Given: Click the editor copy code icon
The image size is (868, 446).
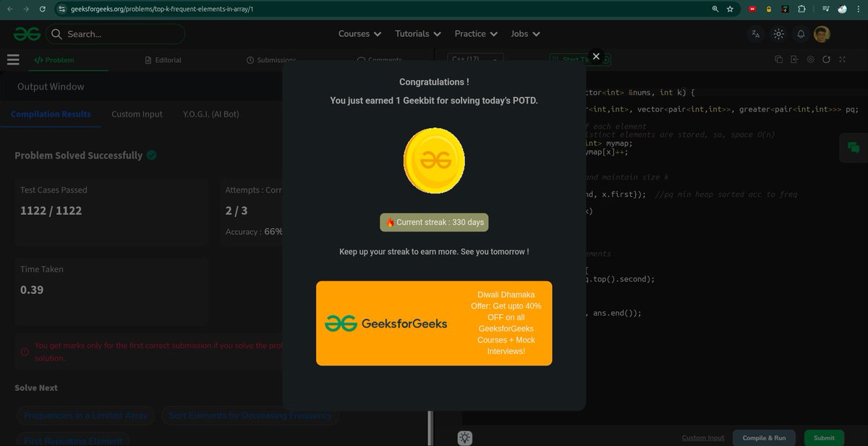Looking at the screenshot, I should point(779,59).
